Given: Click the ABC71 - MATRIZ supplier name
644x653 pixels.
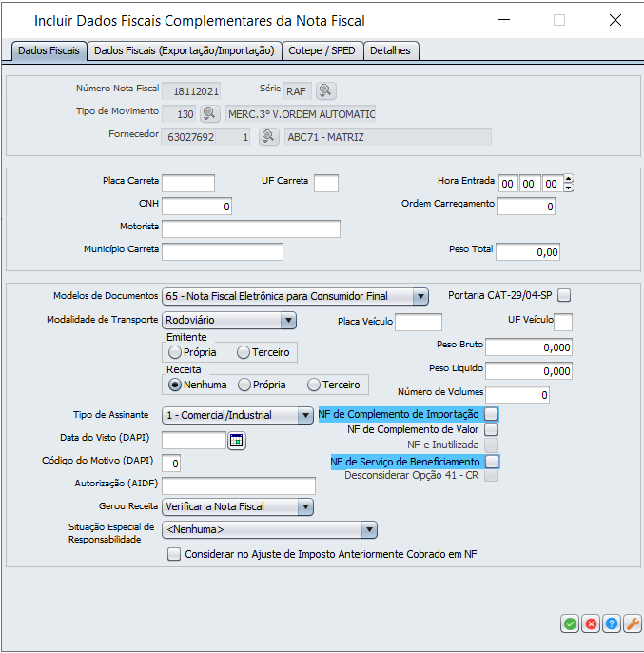Looking at the screenshot, I should (x=387, y=137).
